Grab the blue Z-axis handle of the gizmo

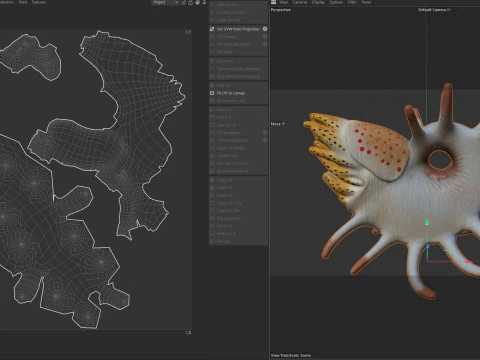point(428,246)
